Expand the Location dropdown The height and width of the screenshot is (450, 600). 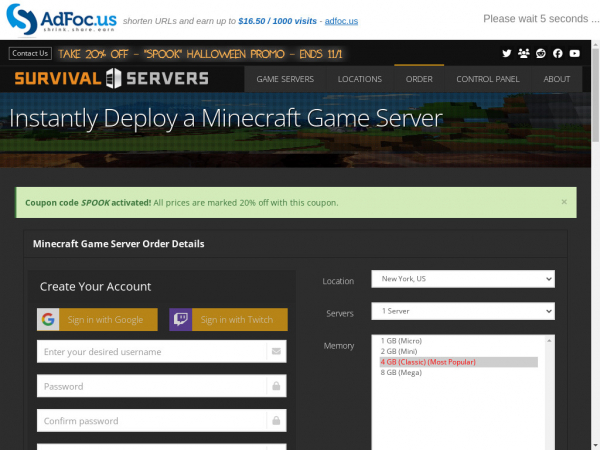462,279
